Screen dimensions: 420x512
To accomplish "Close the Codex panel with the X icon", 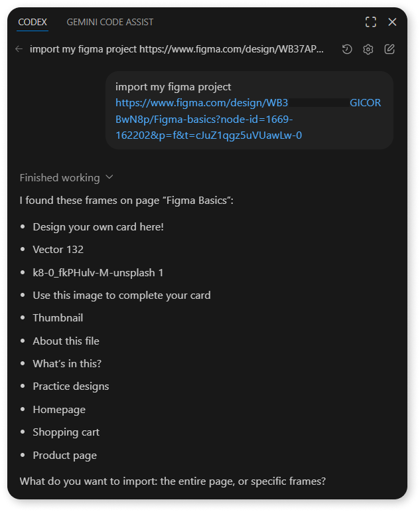I will pyautogui.click(x=392, y=22).
